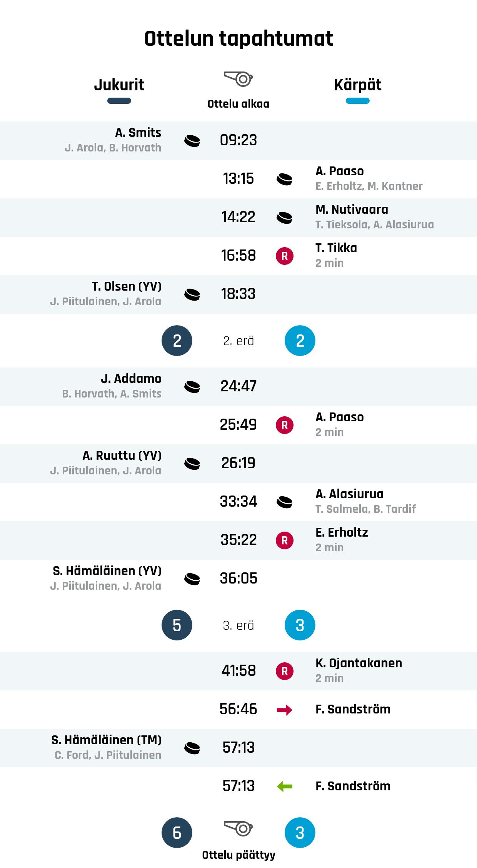
Task: Open S. Hämäläinen (TM) goal entry
Action: click(106, 740)
